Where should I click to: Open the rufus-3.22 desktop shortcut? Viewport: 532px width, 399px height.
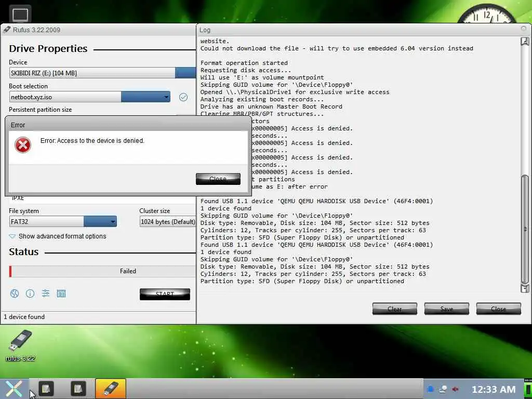pyautogui.click(x=20, y=345)
